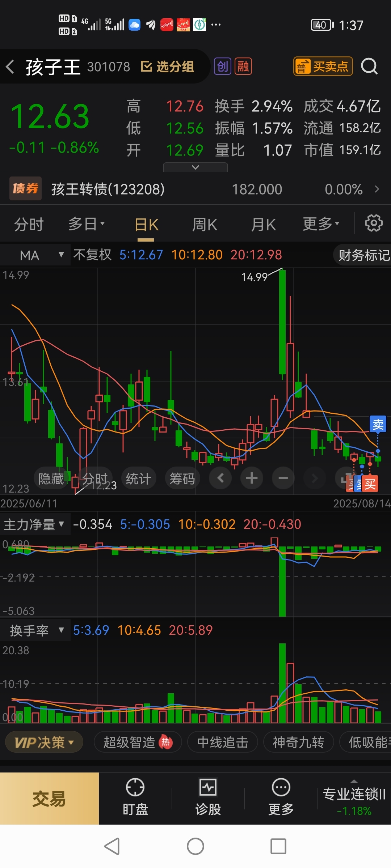Hide chart tools with 隐藏
391x868 pixels.
pos(51,478)
